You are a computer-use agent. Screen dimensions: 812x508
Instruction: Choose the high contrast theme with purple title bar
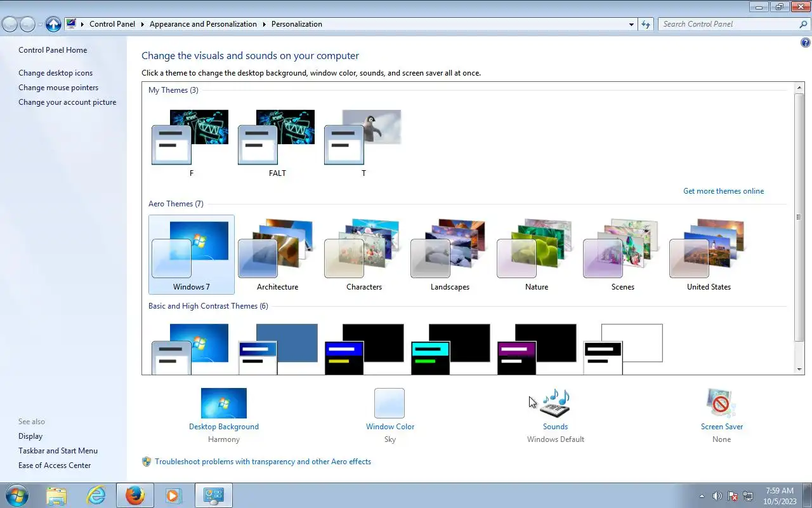point(536,349)
